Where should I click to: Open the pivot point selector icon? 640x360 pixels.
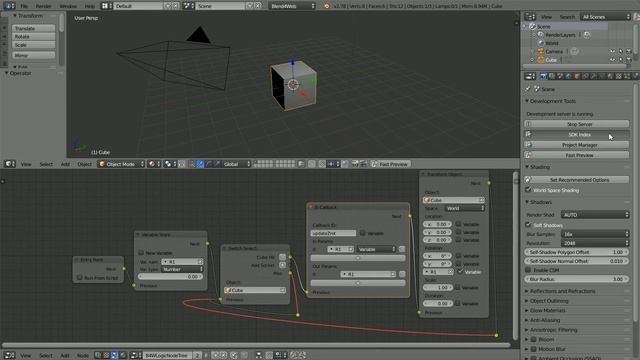[169, 164]
